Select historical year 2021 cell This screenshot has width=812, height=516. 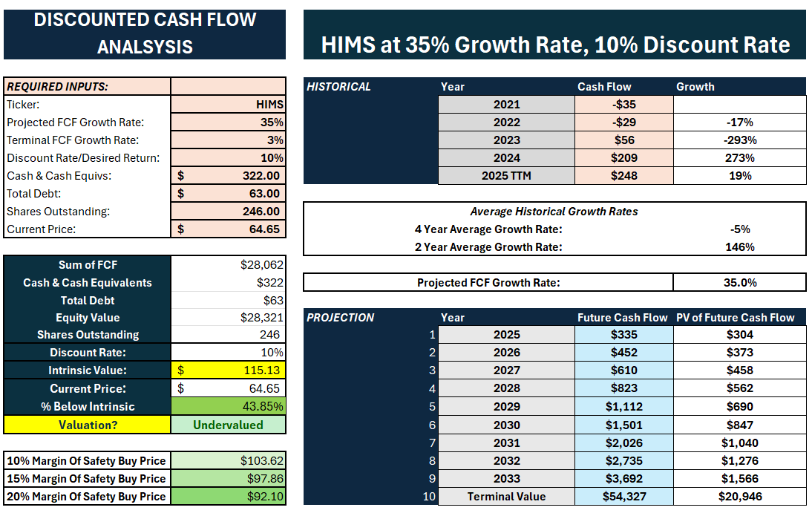506,104
